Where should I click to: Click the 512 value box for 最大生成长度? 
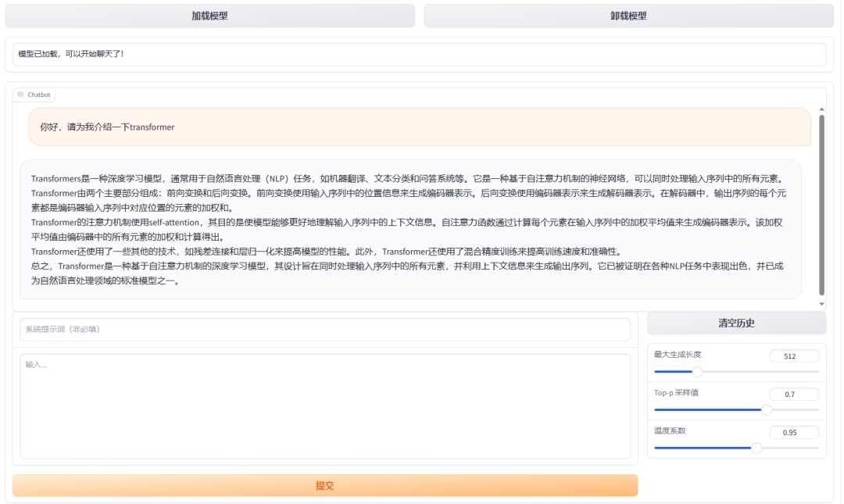pos(794,356)
